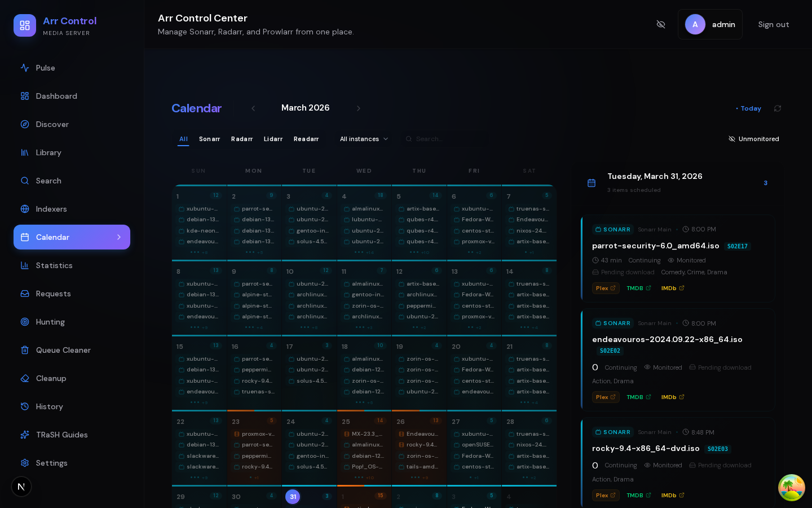Click the S02E02 episode tag

click(610, 351)
